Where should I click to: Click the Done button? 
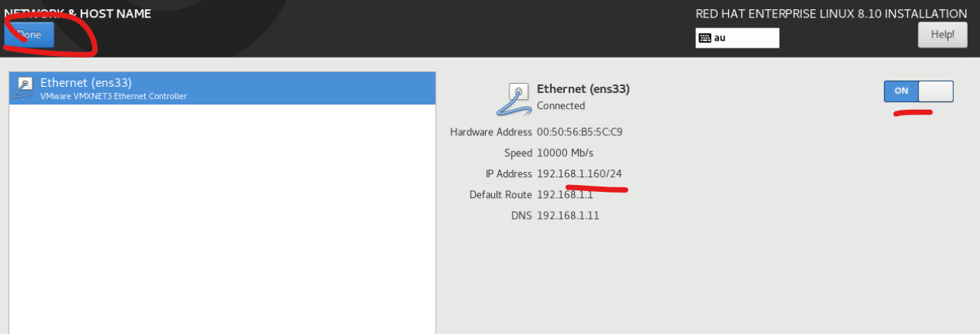tap(29, 35)
